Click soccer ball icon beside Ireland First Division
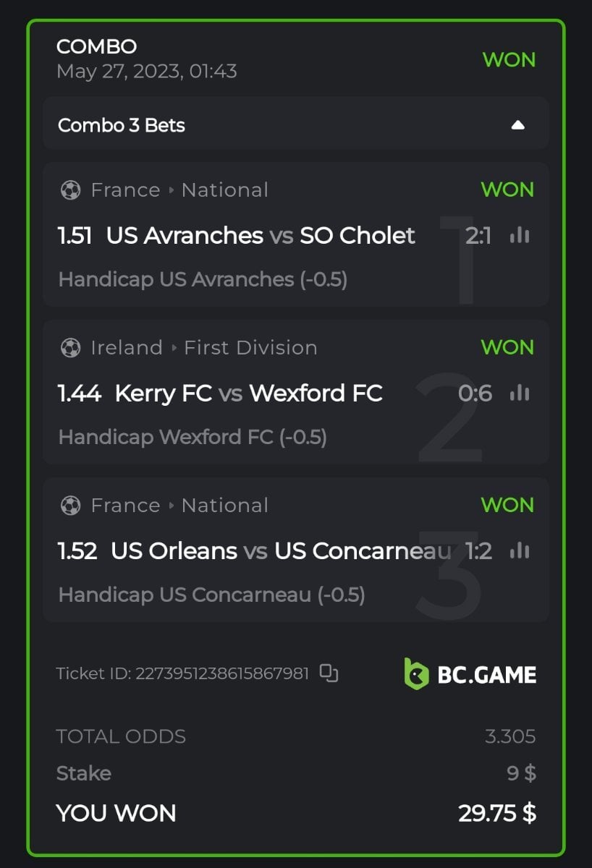 click(70, 348)
